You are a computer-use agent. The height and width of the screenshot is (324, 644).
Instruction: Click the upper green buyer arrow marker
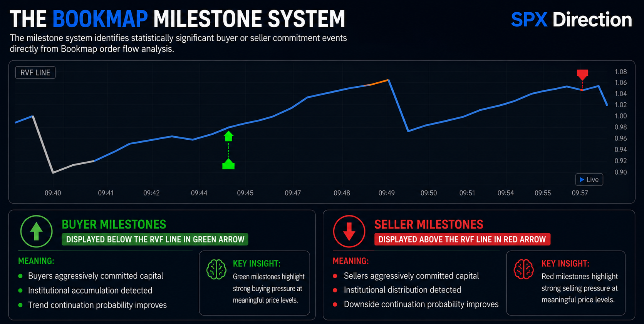(229, 136)
